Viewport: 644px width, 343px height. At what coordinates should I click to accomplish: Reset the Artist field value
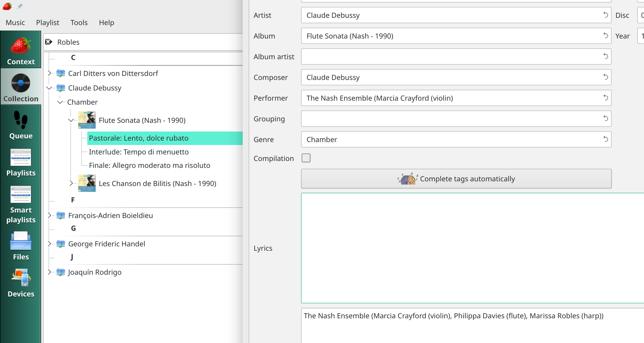pyautogui.click(x=605, y=15)
